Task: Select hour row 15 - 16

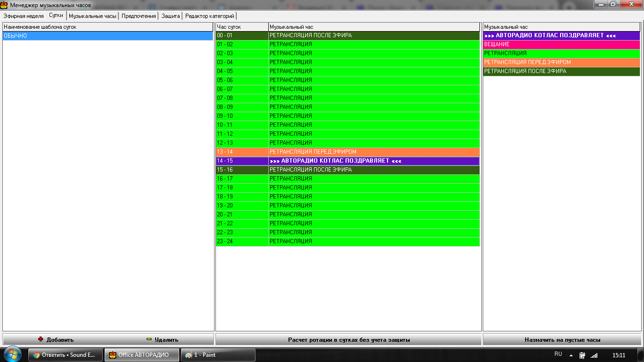Action: pos(347,170)
